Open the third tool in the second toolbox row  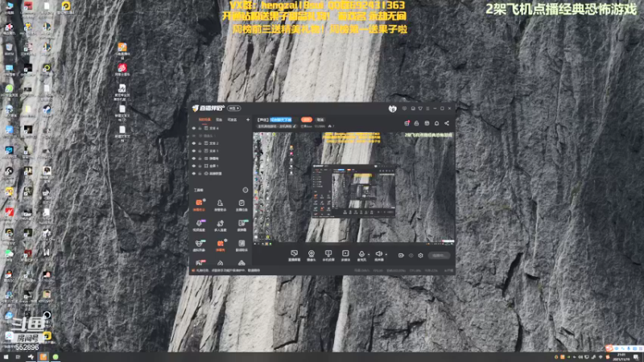coord(242,225)
